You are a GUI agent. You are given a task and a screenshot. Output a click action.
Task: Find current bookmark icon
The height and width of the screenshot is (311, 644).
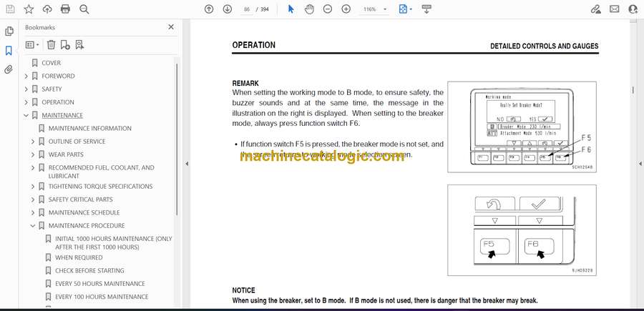pos(79,45)
